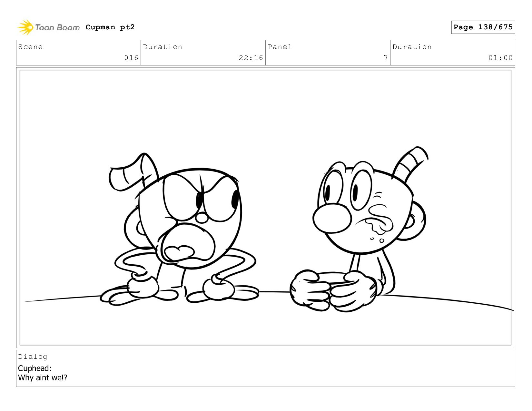532x411 pixels.
Task: Click the 'Page 138/675' page indicator
Action: (x=483, y=27)
